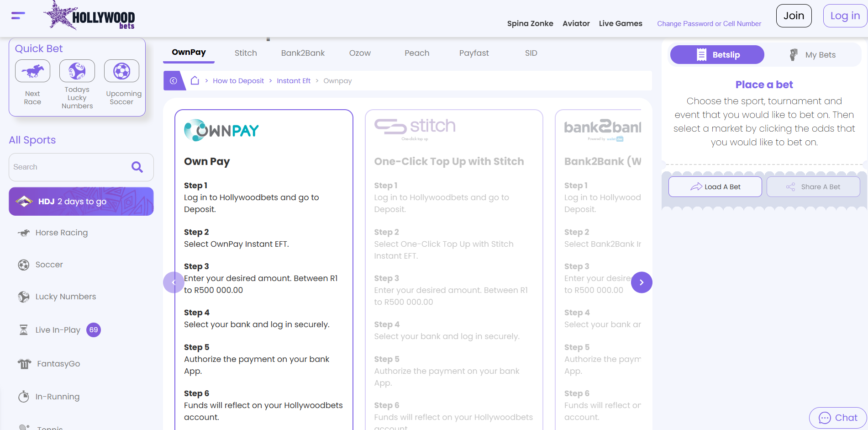This screenshot has height=430, width=868.
Task: Switch to the Bank2Bank tab
Action: coord(303,53)
